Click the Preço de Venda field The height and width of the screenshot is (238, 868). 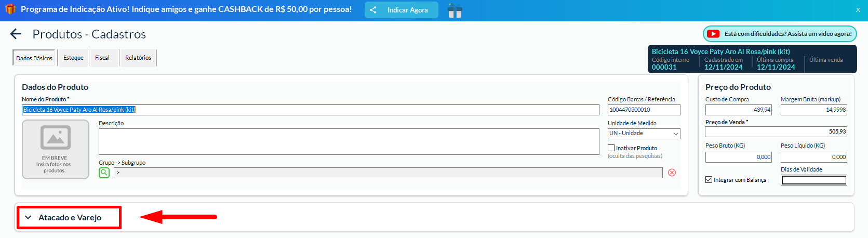pyautogui.click(x=776, y=132)
